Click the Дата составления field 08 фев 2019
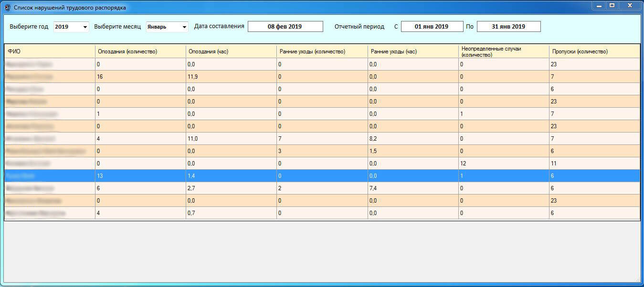 [285, 27]
